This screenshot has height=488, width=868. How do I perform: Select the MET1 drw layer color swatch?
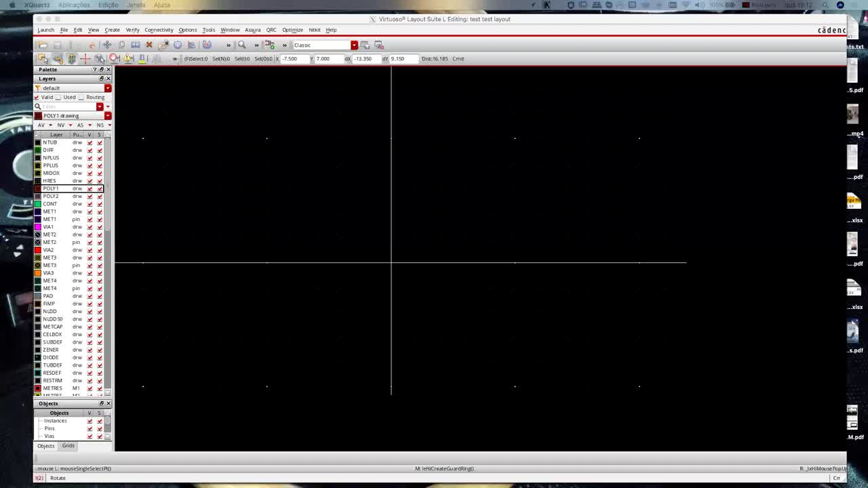tap(38, 211)
